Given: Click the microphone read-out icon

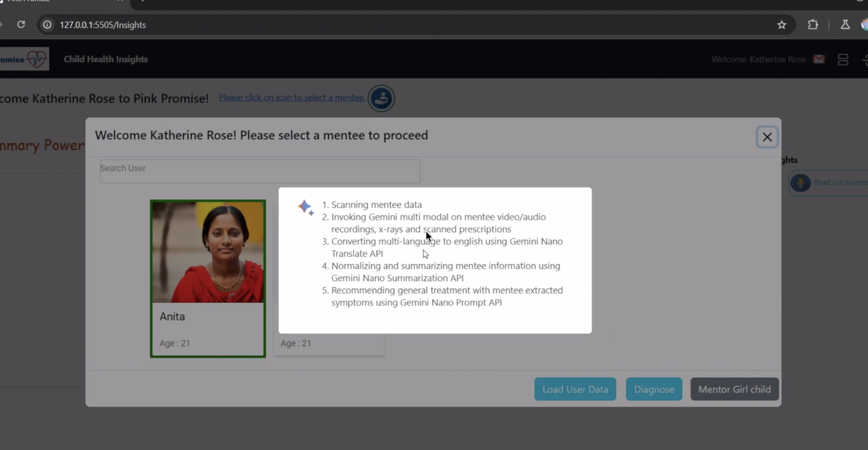Looking at the screenshot, I should (800, 183).
